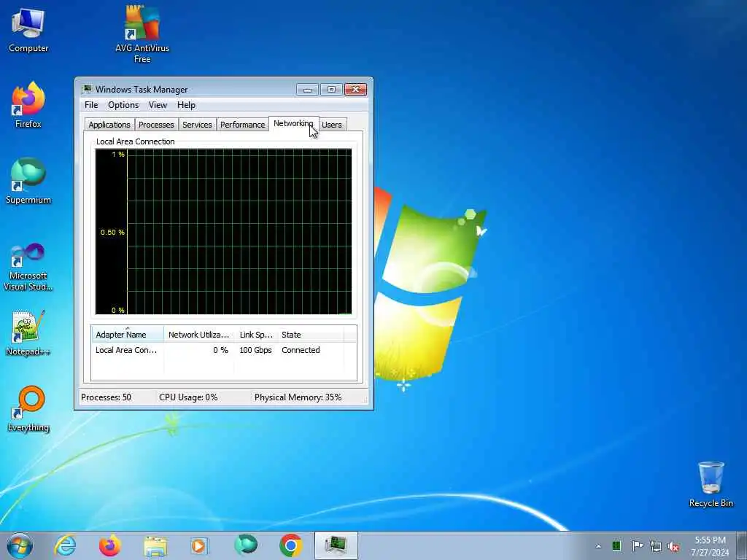
Task: Open Action Center flag icon
Action: 637,545
